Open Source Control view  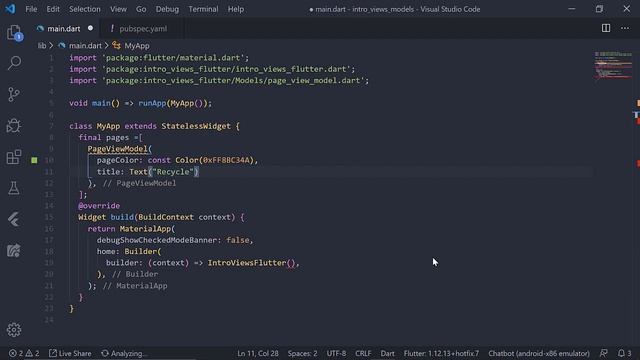(14, 94)
